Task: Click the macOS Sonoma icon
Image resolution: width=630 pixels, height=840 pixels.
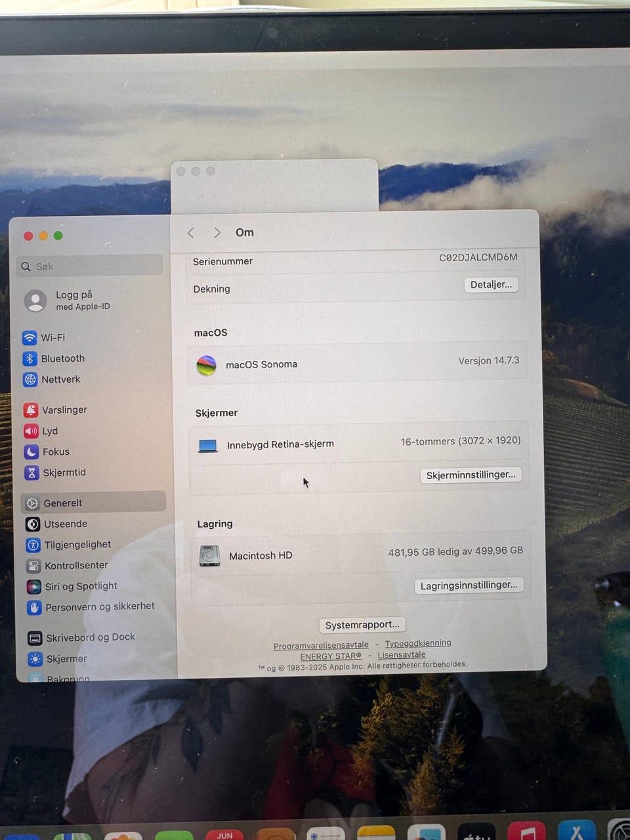Action: tap(207, 365)
